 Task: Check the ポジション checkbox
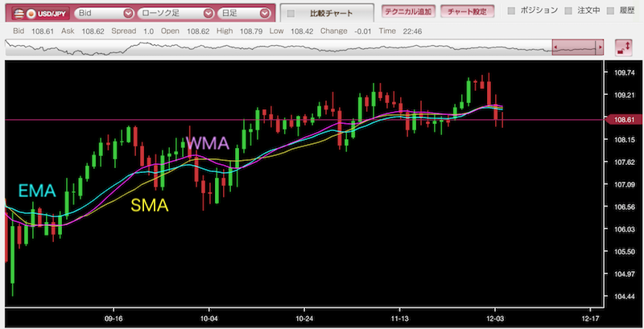[511, 10]
